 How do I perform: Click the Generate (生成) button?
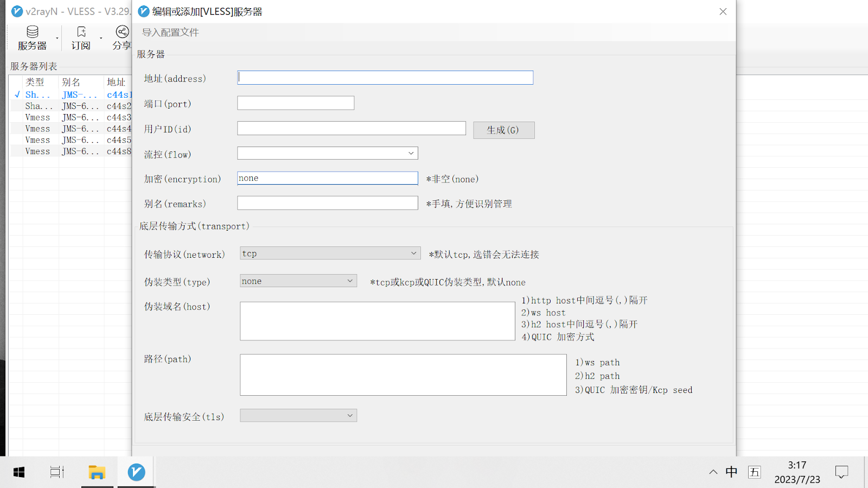point(503,130)
